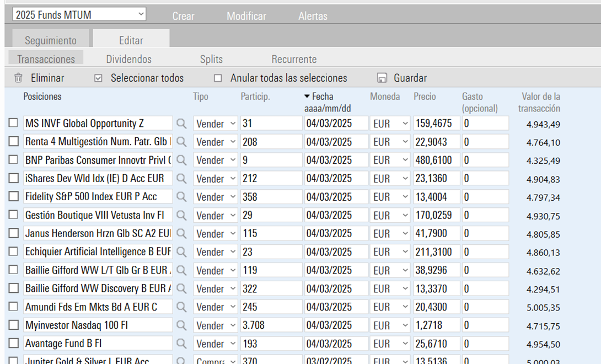Sort by Fecha column arrow
601x364 pixels.
click(x=307, y=97)
